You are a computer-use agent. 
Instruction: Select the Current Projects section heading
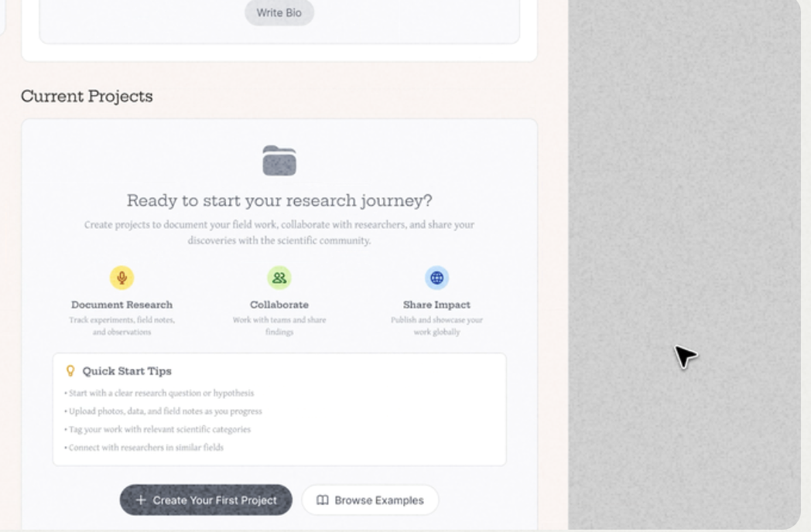tap(87, 97)
